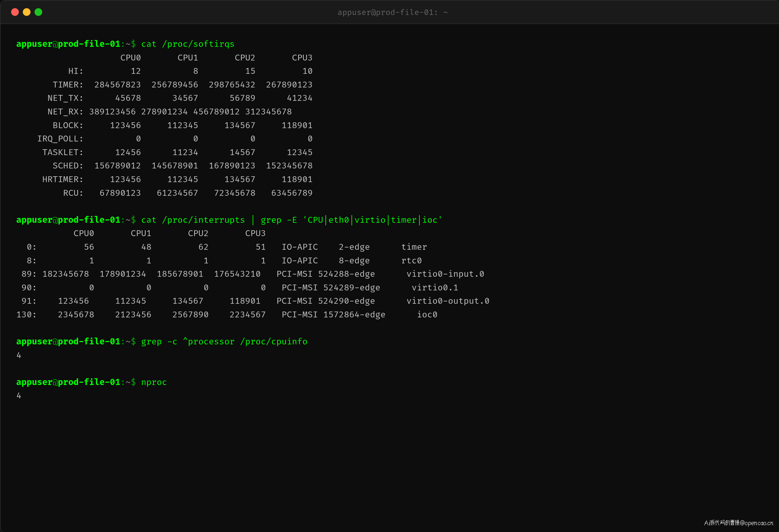Image resolution: width=779 pixels, height=532 pixels.
Task: Click the nproc command text
Action: (154, 382)
